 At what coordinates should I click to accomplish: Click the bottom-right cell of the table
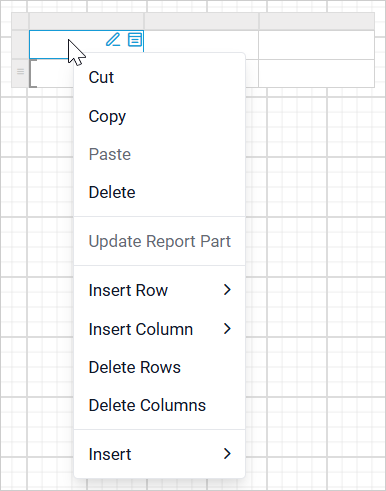(317, 73)
